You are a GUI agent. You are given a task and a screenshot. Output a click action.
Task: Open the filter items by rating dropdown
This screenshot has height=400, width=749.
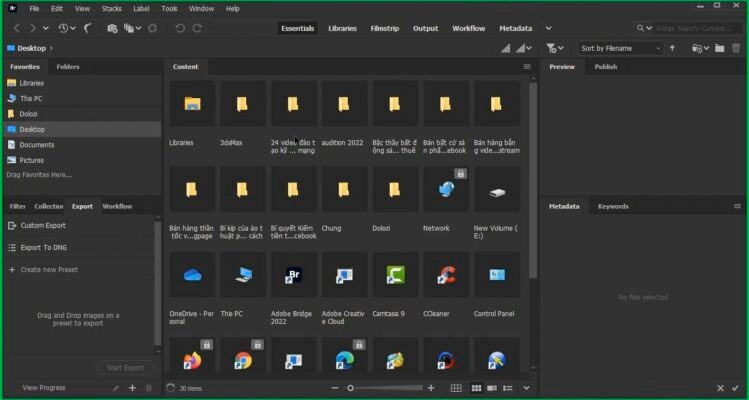[555, 48]
